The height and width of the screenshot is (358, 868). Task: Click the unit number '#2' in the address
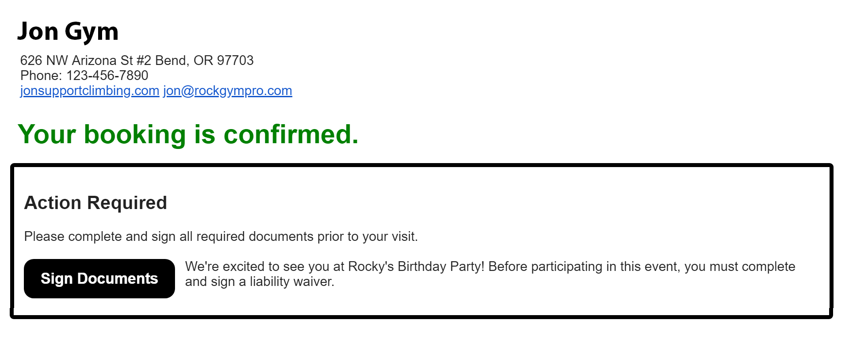pos(144,60)
